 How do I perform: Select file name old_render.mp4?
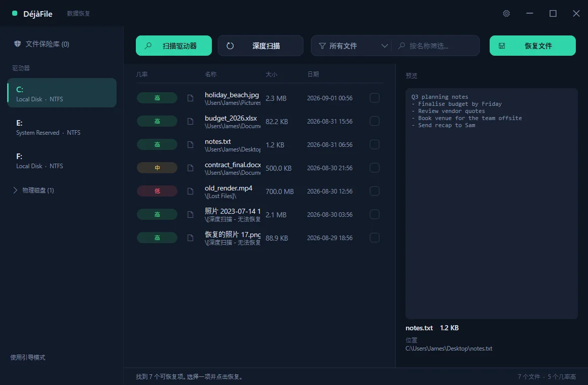tap(229, 188)
